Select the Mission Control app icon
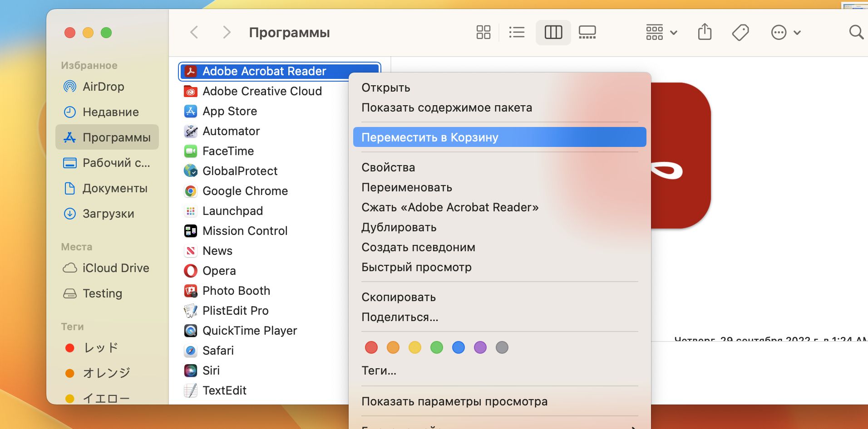 tap(191, 231)
